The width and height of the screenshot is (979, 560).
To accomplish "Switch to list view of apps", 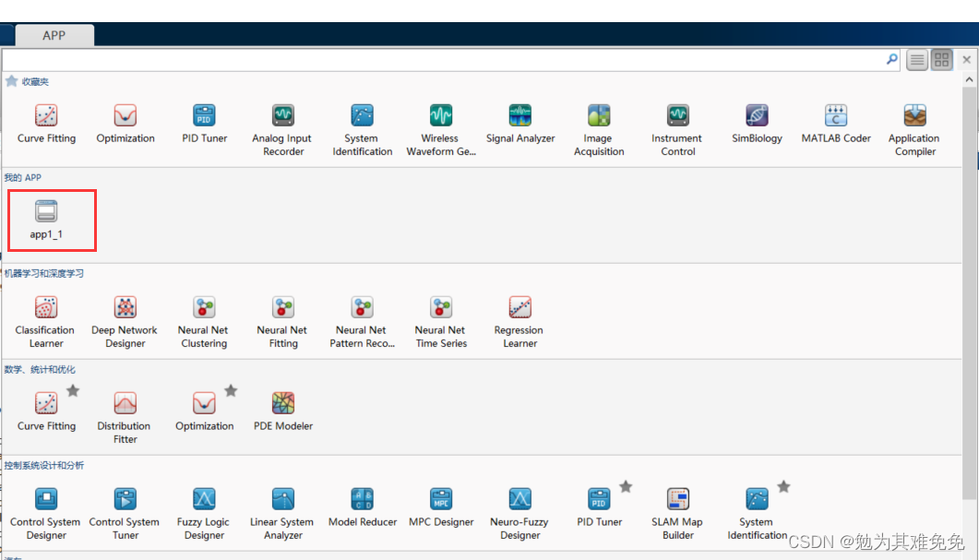I will click(917, 60).
